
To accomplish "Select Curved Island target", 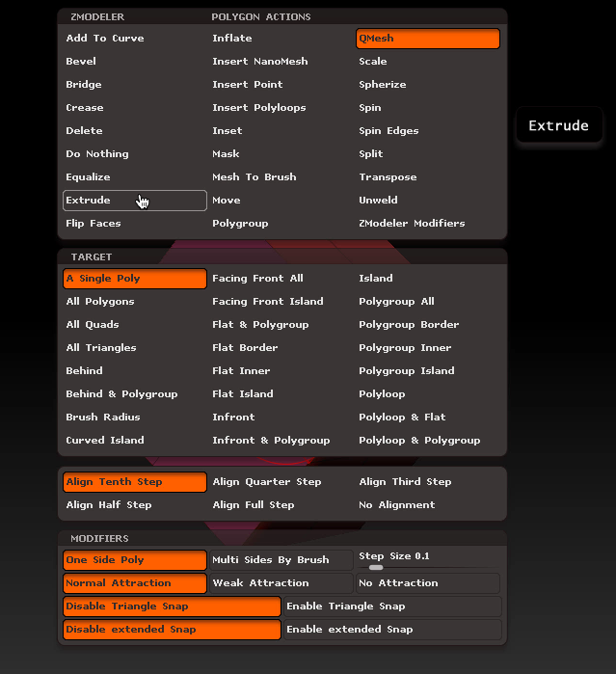I will coord(135,441).
